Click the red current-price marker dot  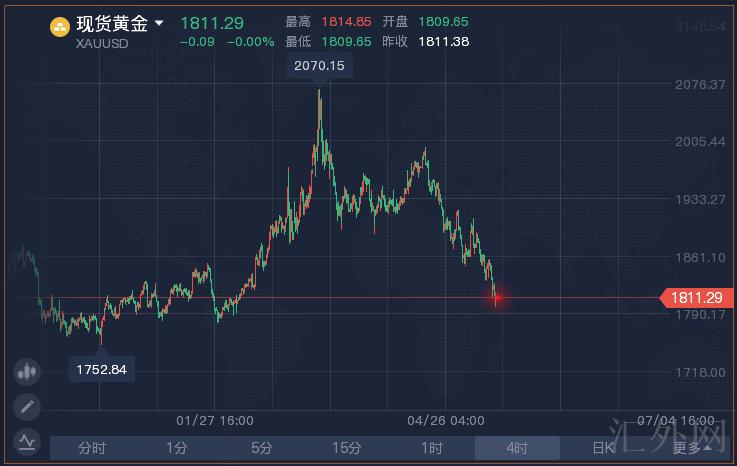tap(497, 297)
